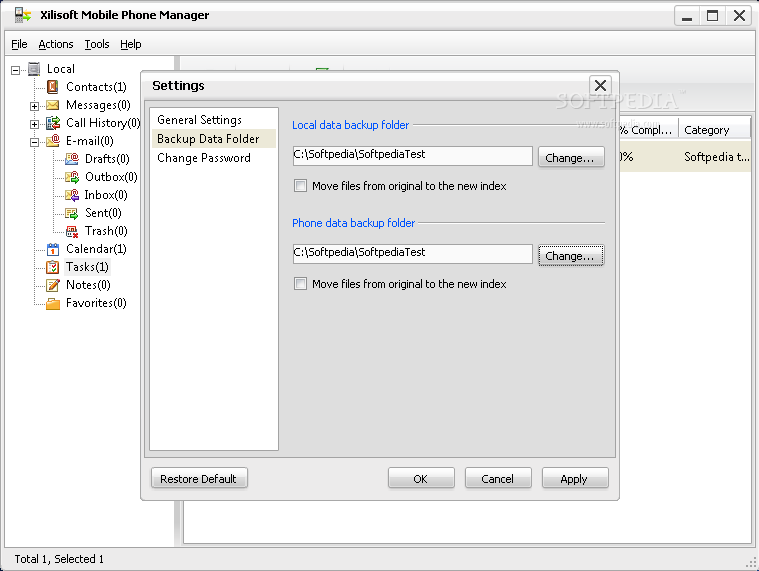Collapse the E-mail tree node
This screenshot has height=571, width=759.
[34, 142]
